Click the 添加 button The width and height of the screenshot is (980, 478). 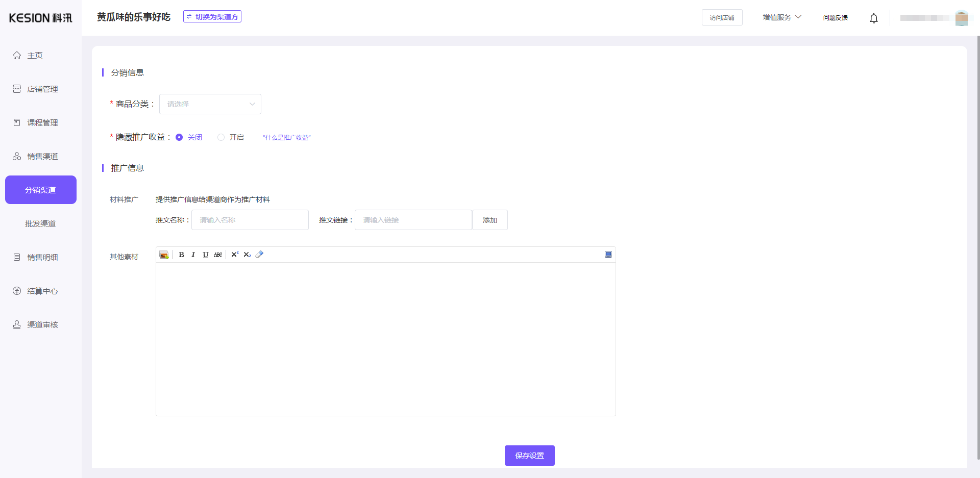pos(489,220)
